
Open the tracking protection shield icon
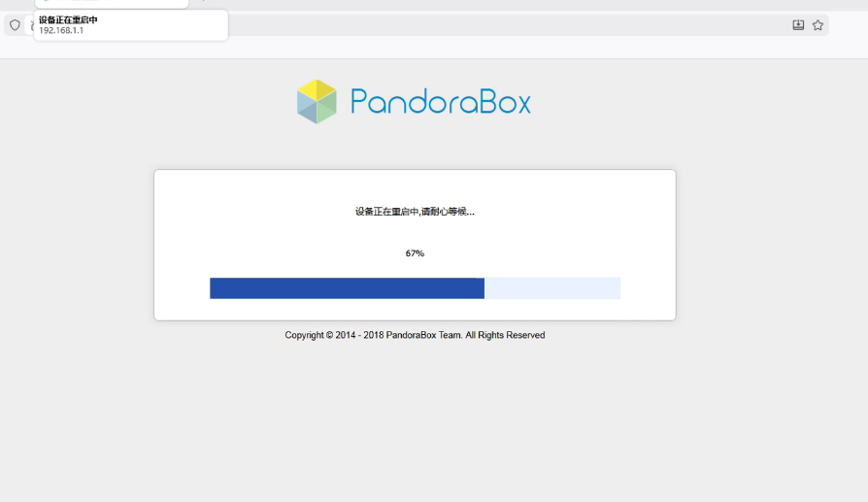point(15,25)
